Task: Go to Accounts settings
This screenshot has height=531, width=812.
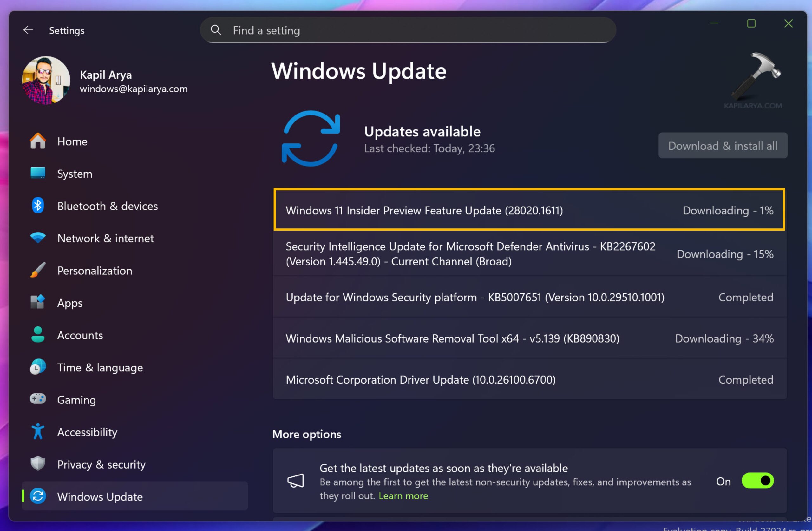Action: click(x=80, y=335)
